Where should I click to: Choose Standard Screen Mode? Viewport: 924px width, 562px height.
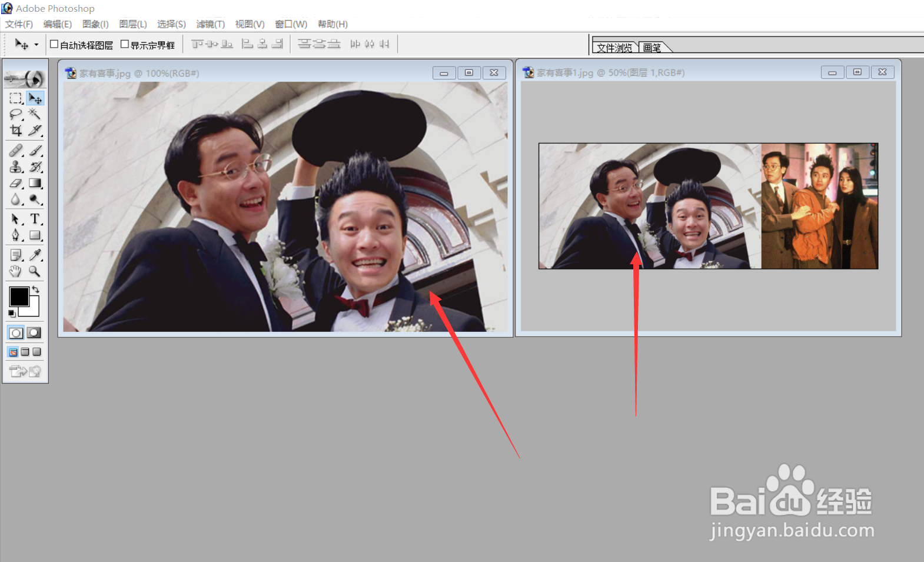pos(13,352)
